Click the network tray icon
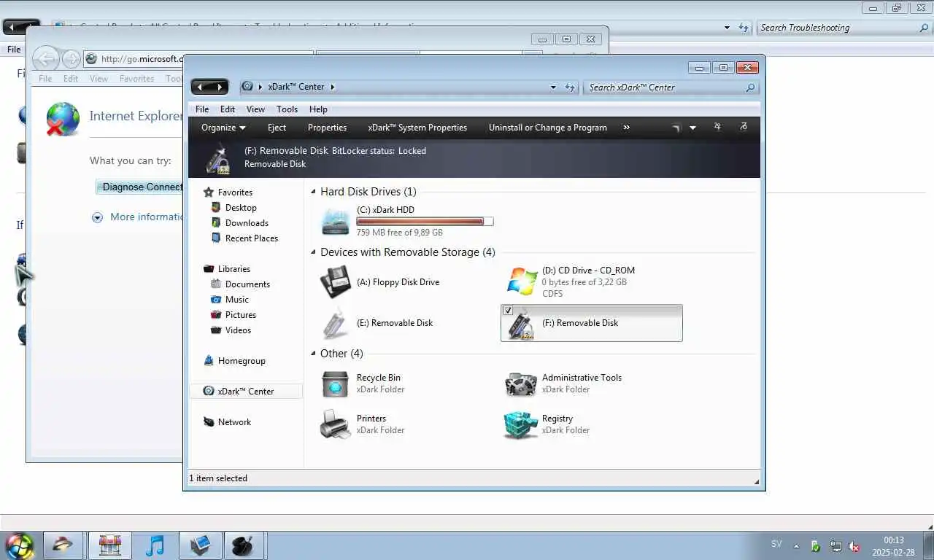Image resolution: width=934 pixels, height=560 pixels. 835,546
